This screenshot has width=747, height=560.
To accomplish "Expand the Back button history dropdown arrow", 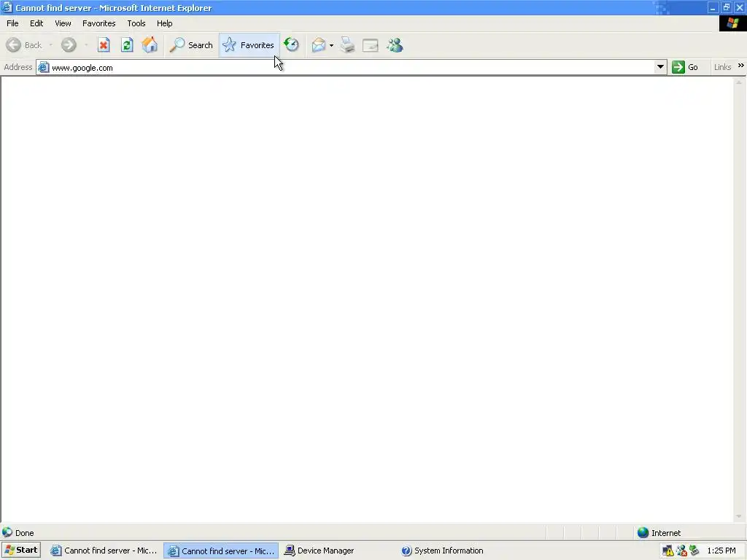I will (x=50, y=45).
